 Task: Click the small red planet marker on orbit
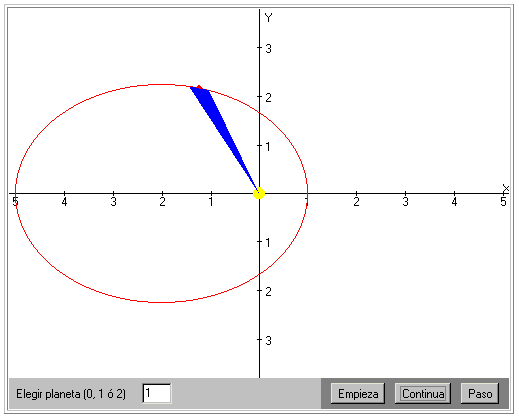199,87
